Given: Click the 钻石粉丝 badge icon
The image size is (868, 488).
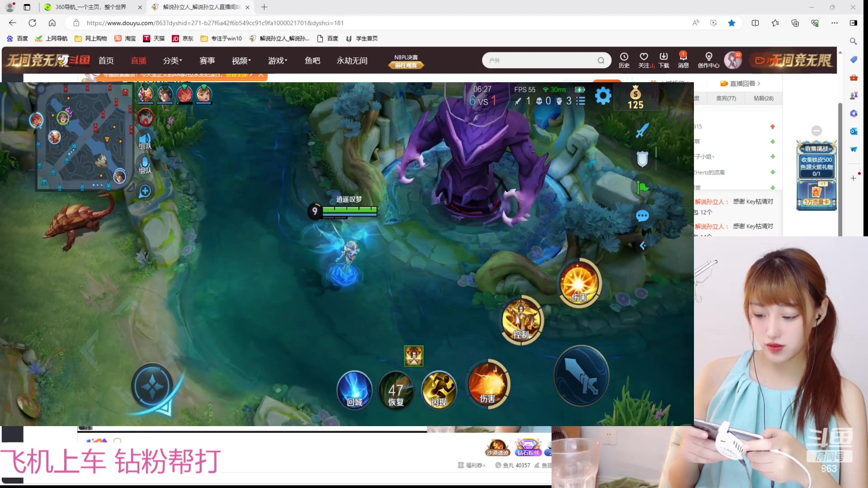Looking at the screenshot, I should [528, 447].
